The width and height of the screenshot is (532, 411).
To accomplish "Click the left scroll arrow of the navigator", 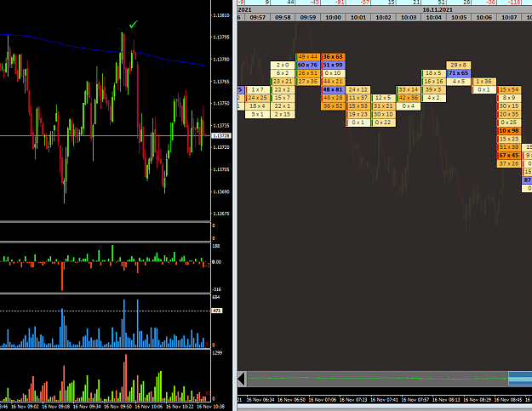I will (241, 379).
